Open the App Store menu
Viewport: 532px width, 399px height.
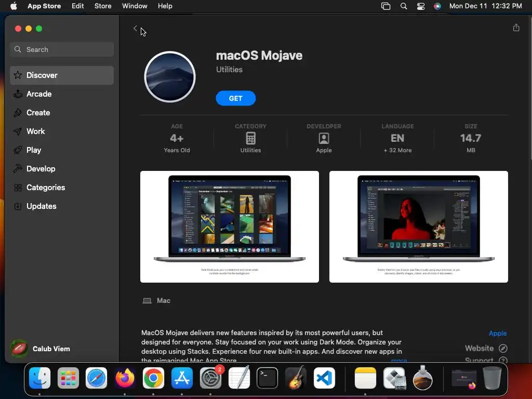click(x=44, y=6)
